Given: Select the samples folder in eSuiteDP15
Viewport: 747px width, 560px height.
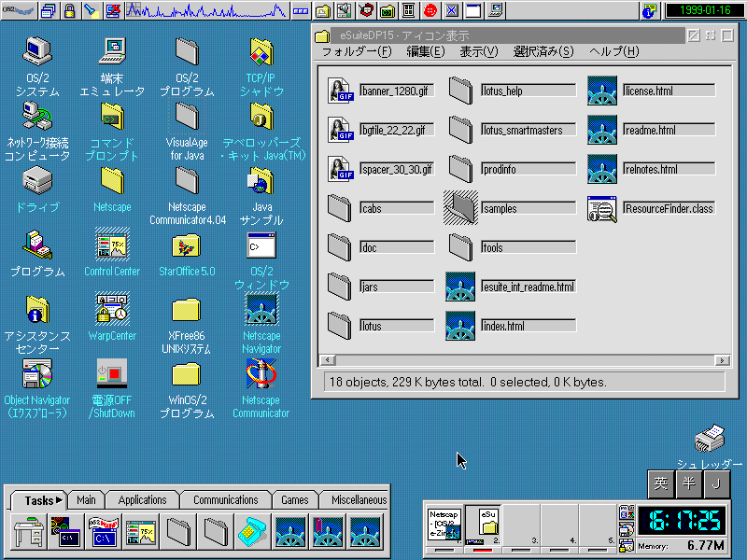Looking at the screenshot, I should [460, 207].
